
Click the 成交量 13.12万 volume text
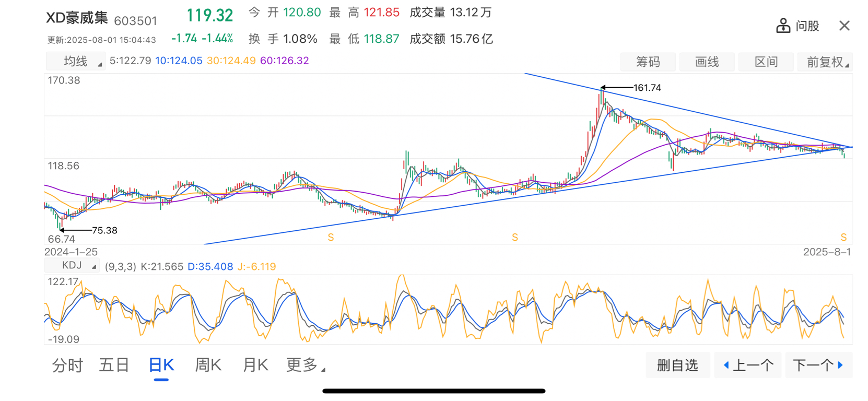[x=451, y=13]
